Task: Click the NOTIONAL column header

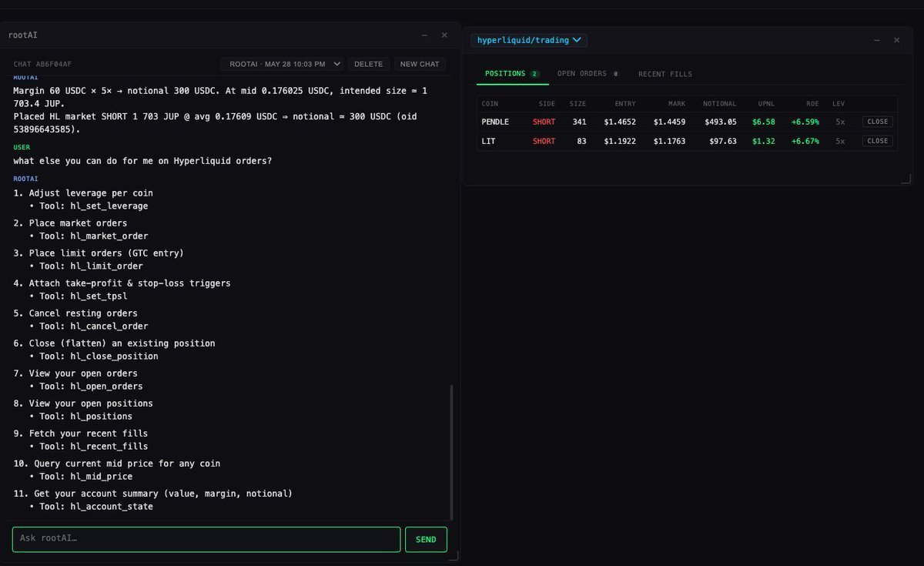Action: point(719,103)
